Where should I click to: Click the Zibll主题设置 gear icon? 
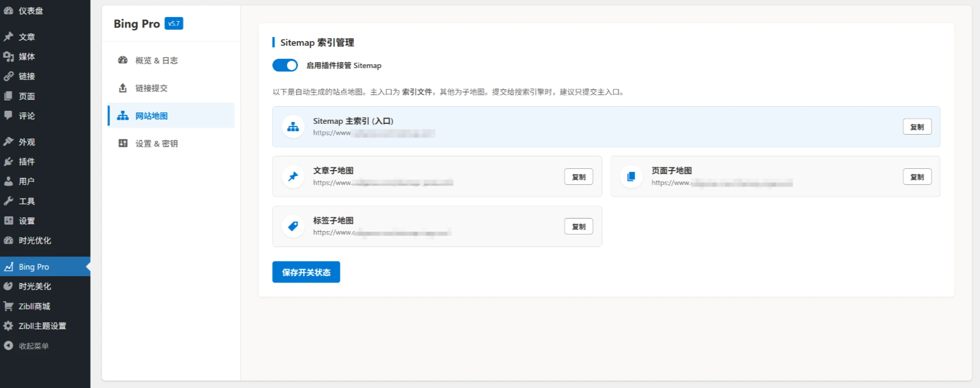coord(9,326)
